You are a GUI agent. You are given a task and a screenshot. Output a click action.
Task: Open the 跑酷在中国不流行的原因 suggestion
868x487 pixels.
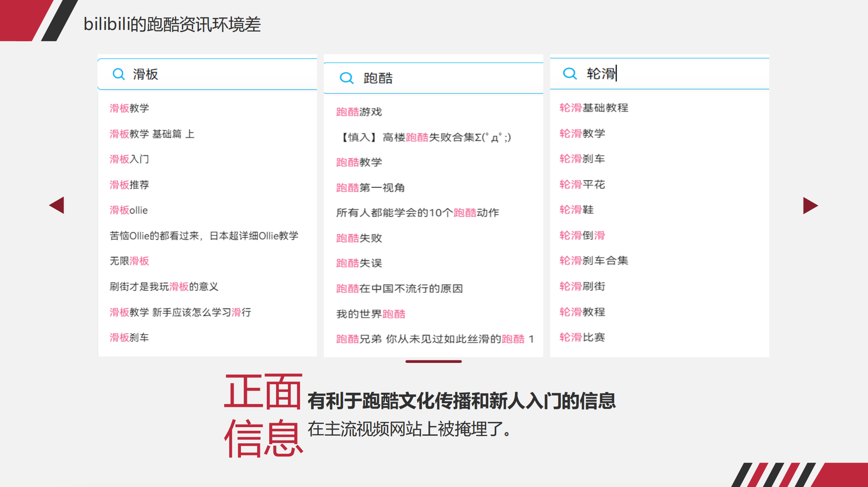click(400, 288)
